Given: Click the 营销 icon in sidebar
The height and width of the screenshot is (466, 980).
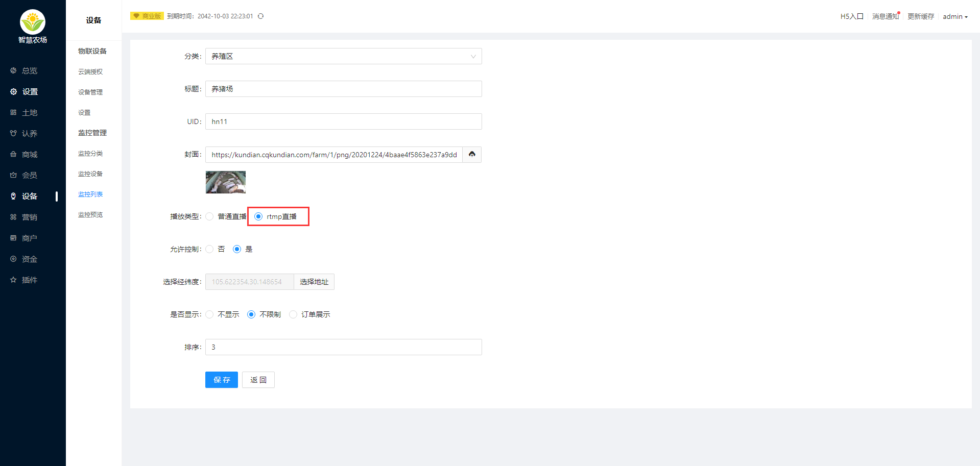Looking at the screenshot, I should [13, 217].
